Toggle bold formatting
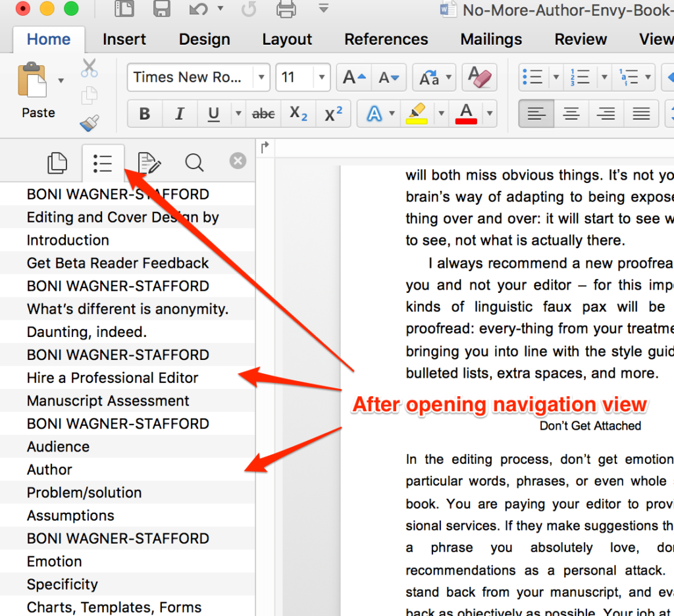Image resolution: width=674 pixels, height=616 pixels. tap(144, 113)
